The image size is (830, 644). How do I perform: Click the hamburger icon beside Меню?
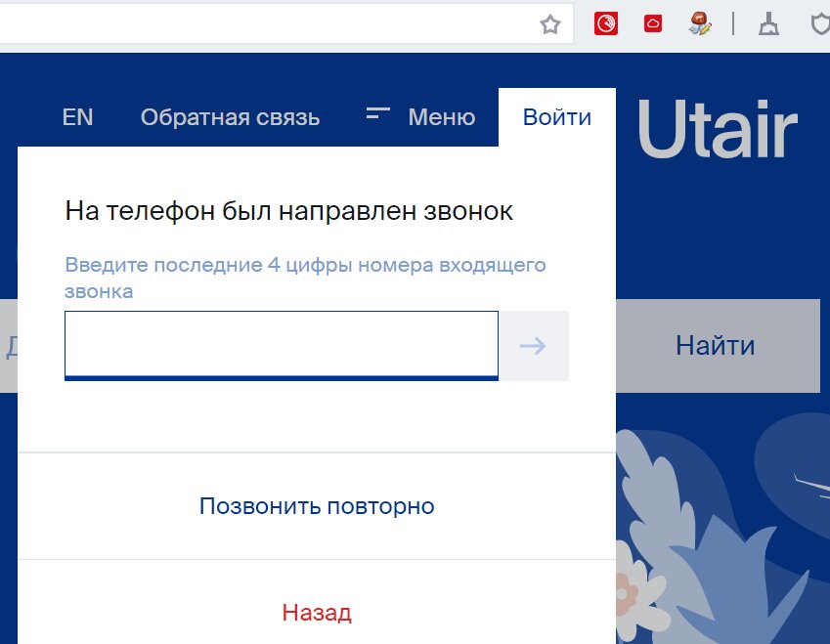pos(376,115)
